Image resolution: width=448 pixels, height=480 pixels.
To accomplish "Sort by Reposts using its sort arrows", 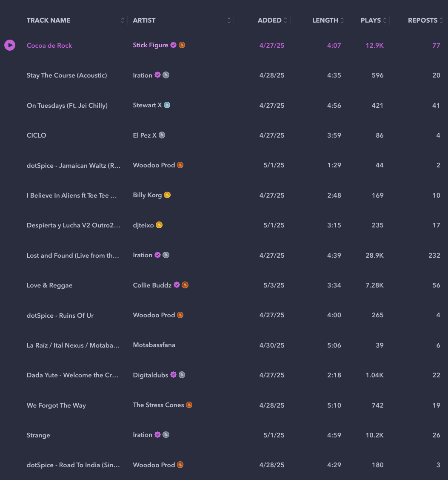I will tap(441, 20).
